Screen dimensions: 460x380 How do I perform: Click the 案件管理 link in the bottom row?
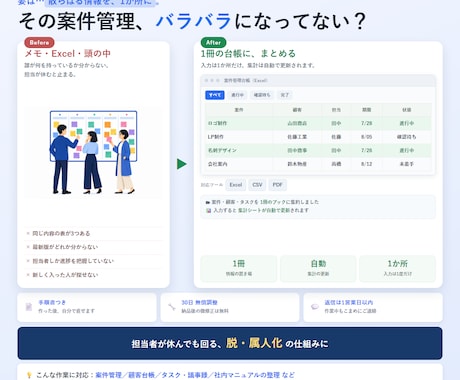tap(108, 375)
